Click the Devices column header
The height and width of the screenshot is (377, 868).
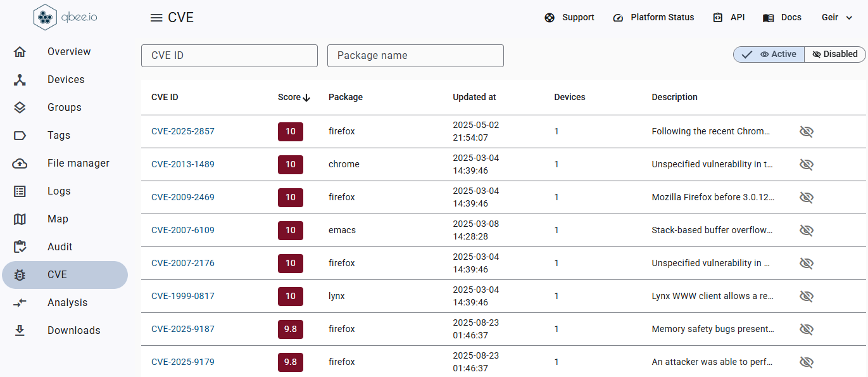coord(570,98)
